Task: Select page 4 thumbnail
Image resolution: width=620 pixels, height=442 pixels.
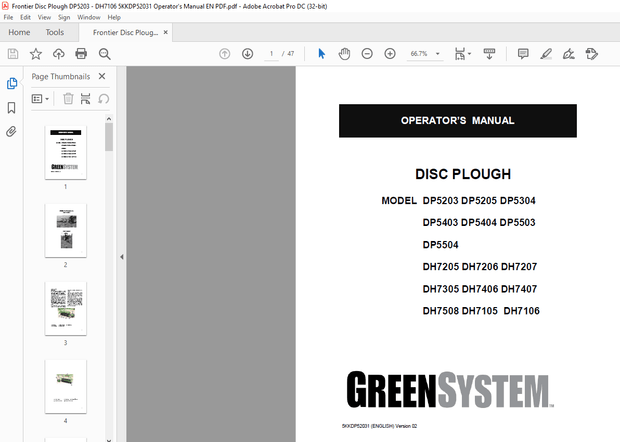Action: click(66, 387)
